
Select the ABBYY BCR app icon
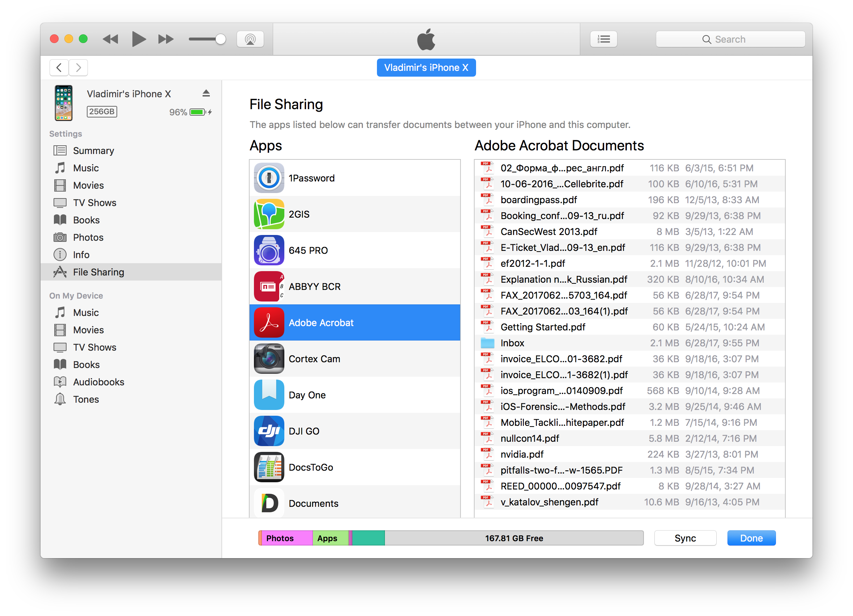pos(269,286)
